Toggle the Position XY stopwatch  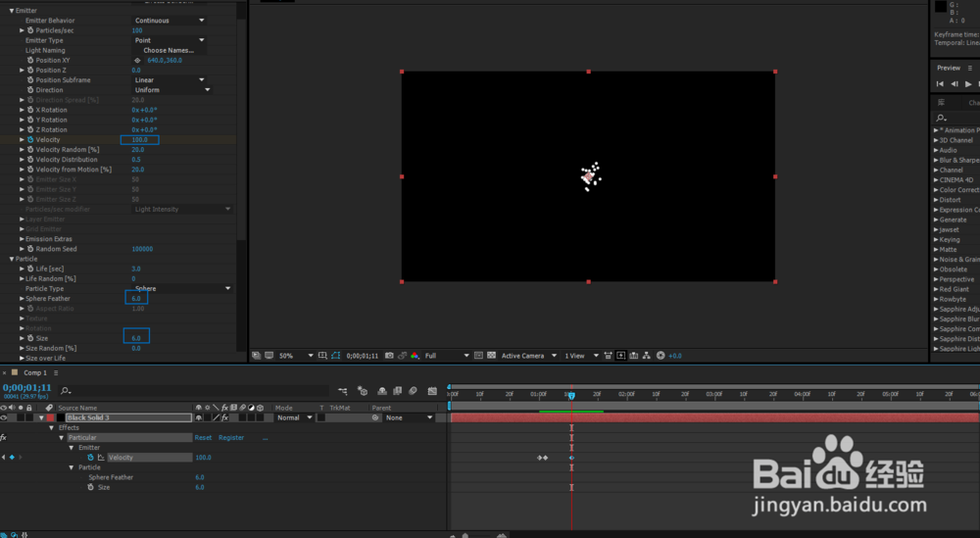[x=30, y=61]
